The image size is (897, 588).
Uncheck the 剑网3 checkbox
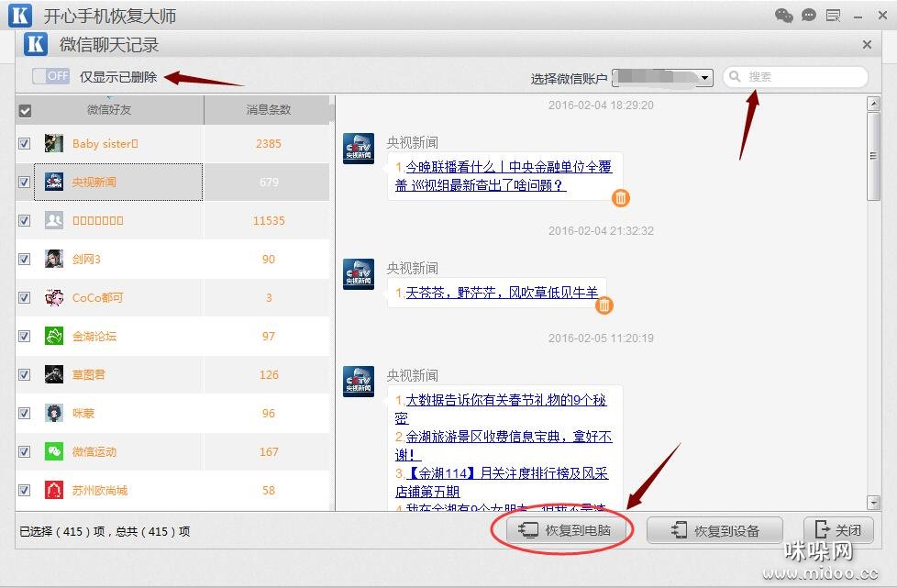[24, 259]
